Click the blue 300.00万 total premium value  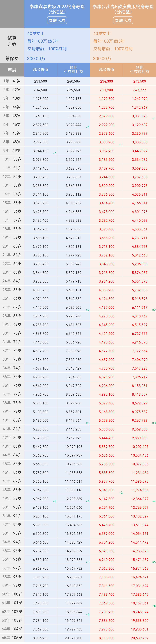coord(36,58)
